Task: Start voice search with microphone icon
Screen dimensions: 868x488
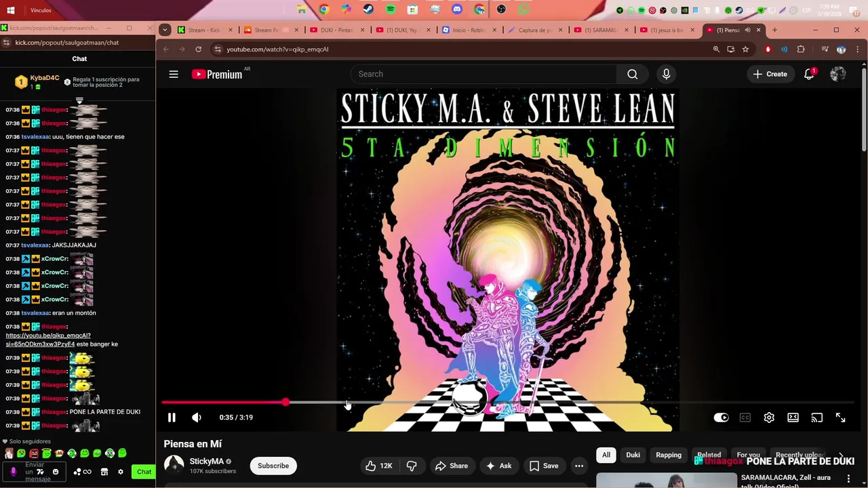Action: (x=667, y=74)
